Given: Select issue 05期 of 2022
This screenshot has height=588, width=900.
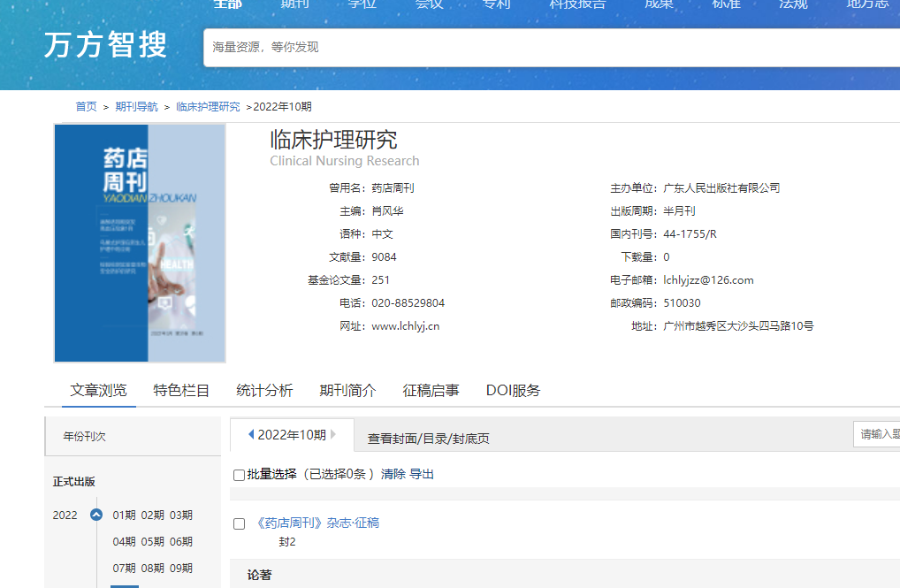Looking at the screenshot, I should point(152,542).
